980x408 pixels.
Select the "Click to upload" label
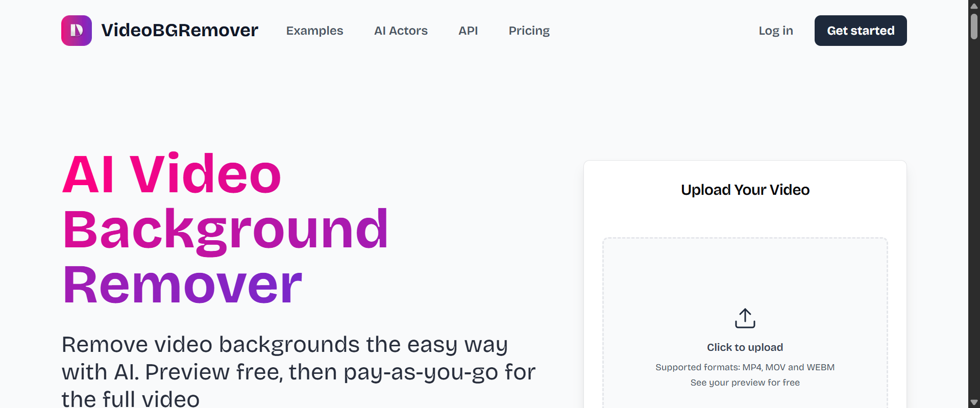click(x=745, y=347)
